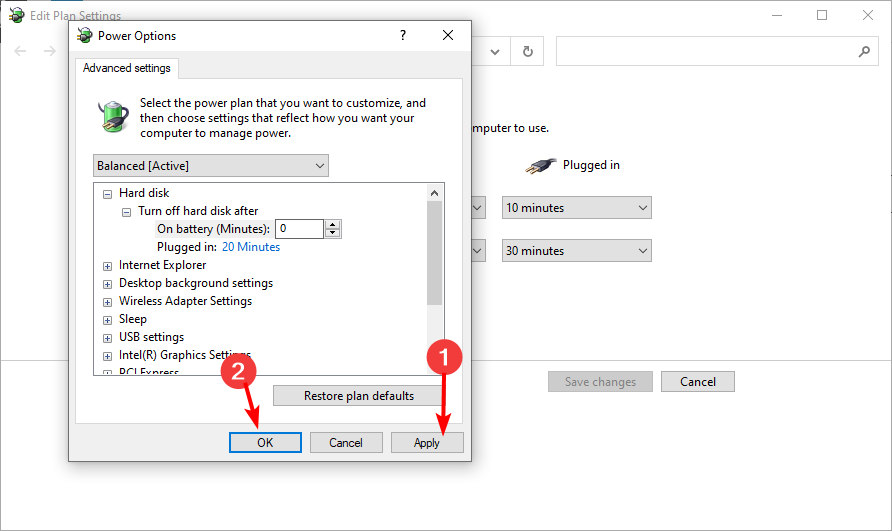The width and height of the screenshot is (892, 531).
Task: Click the large battery plug icon in Power Options
Action: pos(113,117)
